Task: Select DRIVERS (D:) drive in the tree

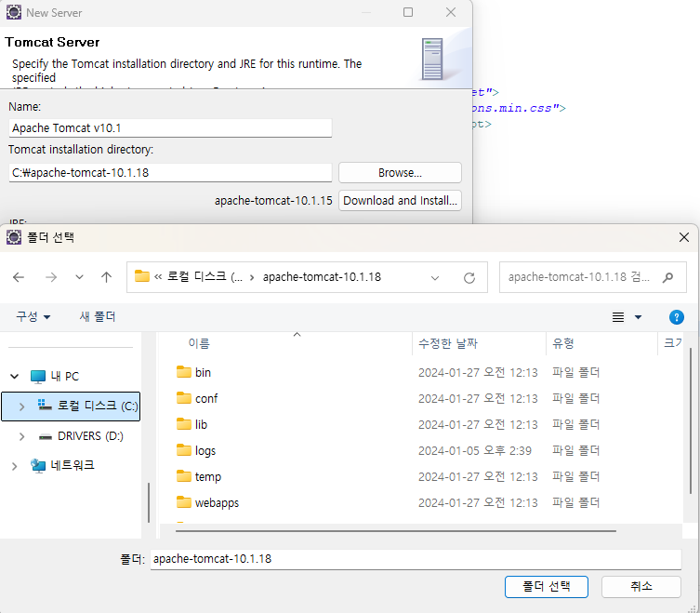Action: pos(90,436)
